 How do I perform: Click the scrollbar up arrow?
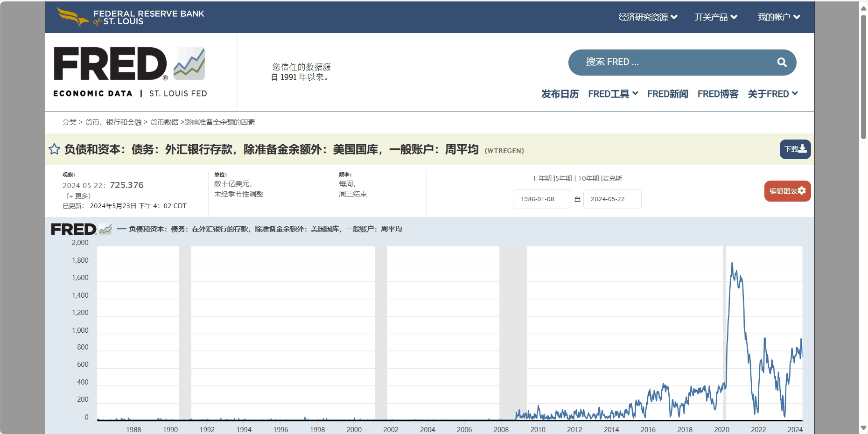tap(864, 8)
